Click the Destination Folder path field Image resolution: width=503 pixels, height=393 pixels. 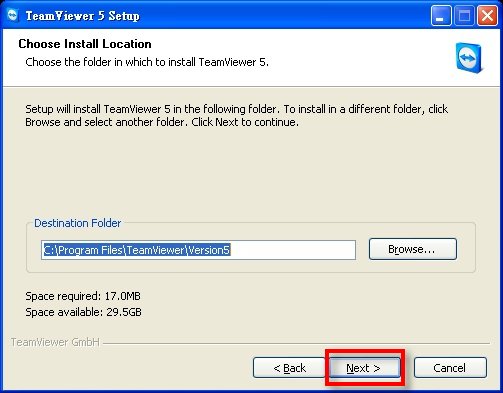tap(198, 250)
